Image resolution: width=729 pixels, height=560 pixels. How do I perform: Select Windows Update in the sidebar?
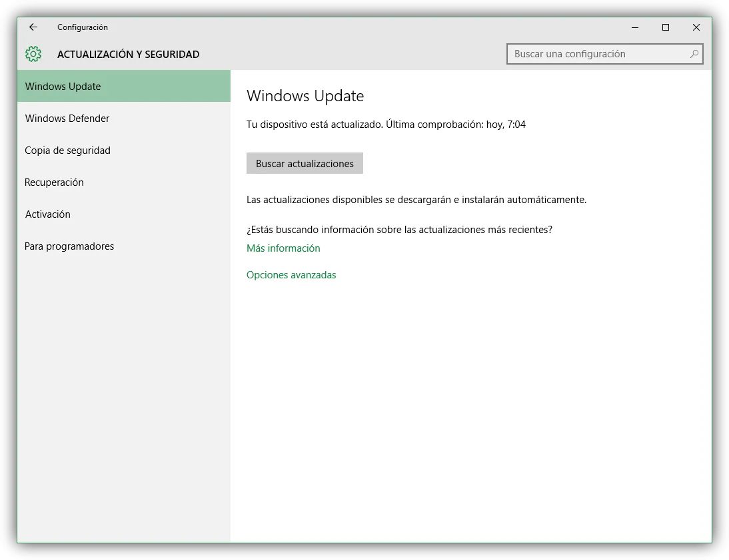pos(63,86)
